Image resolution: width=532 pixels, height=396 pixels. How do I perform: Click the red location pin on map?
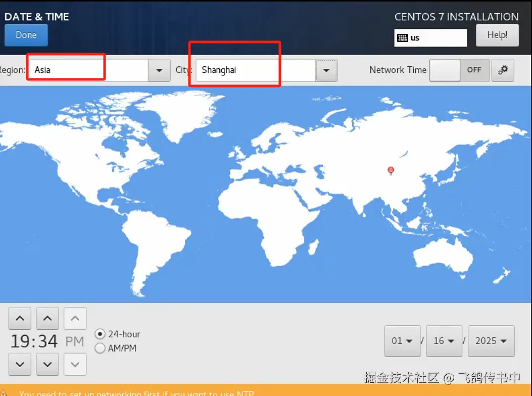pyautogui.click(x=391, y=170)
